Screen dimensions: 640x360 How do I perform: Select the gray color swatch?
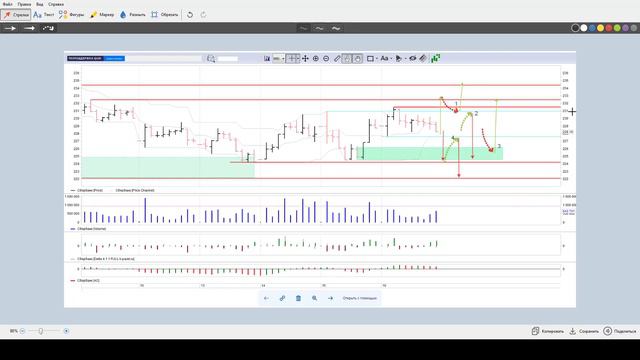coord(634,28)
